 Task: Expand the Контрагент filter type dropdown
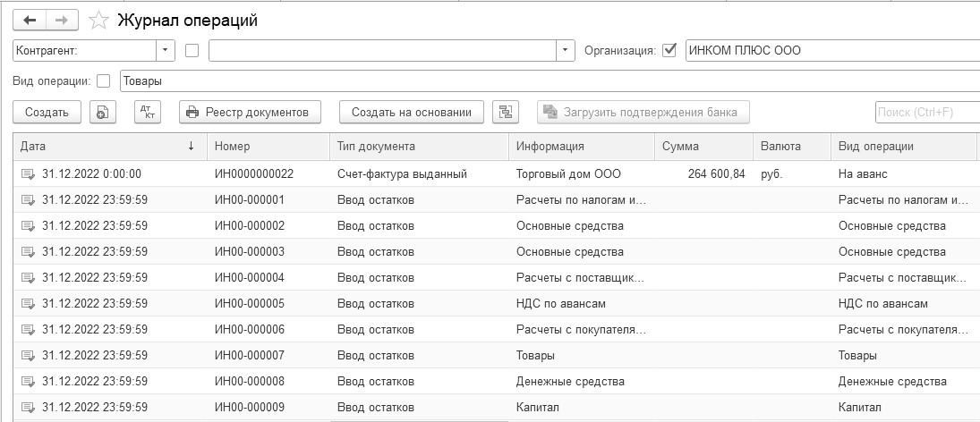pos(166,50)
